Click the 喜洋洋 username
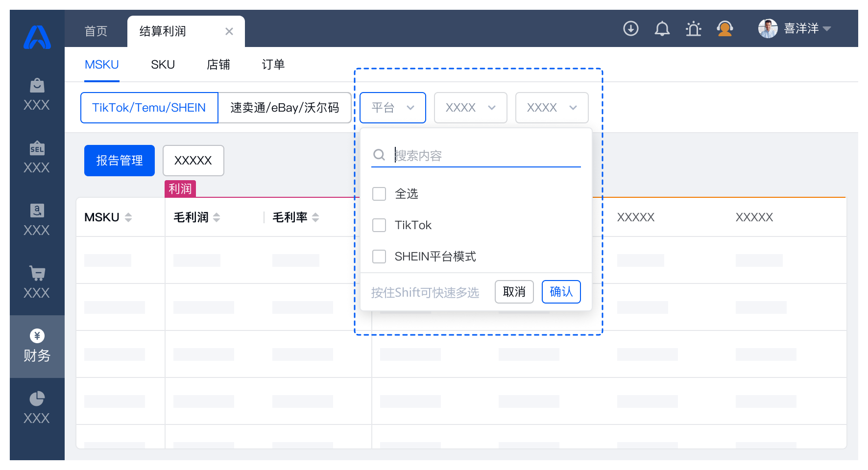The image size is (868, 470). (x=801, y=29)
